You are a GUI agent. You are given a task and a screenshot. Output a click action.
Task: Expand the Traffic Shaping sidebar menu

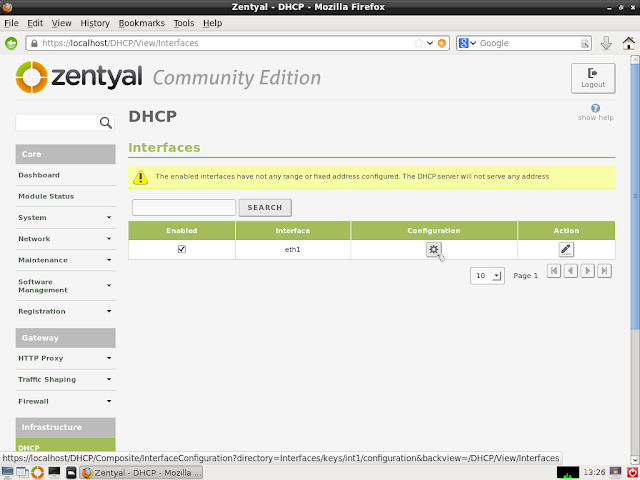pos(65,380)
